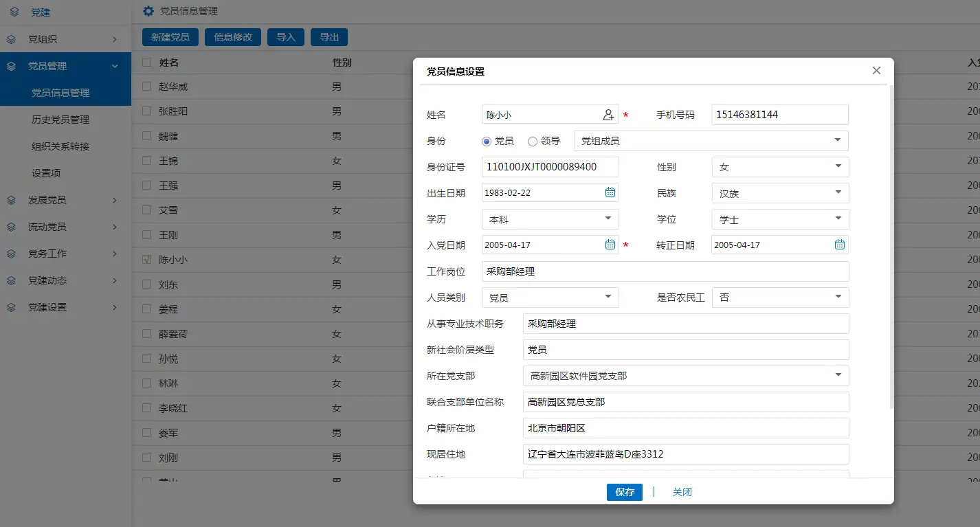
Task: Open calendar icon for 转正日期 field
Action: 839,245
